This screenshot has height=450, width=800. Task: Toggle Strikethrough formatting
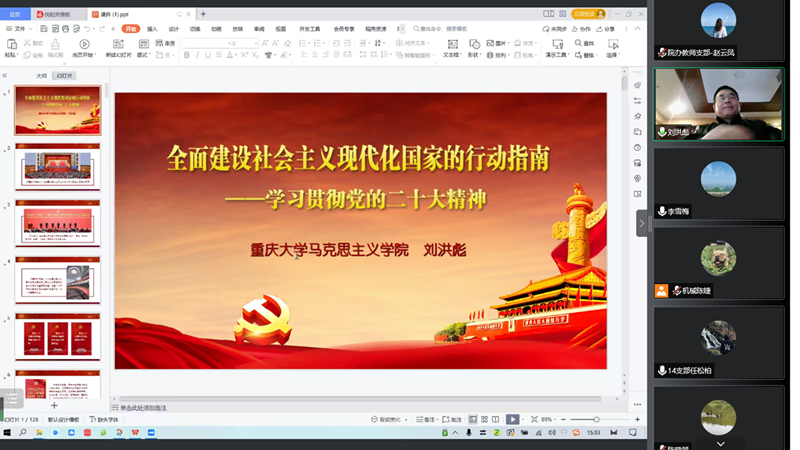click(x=218, y=55)
